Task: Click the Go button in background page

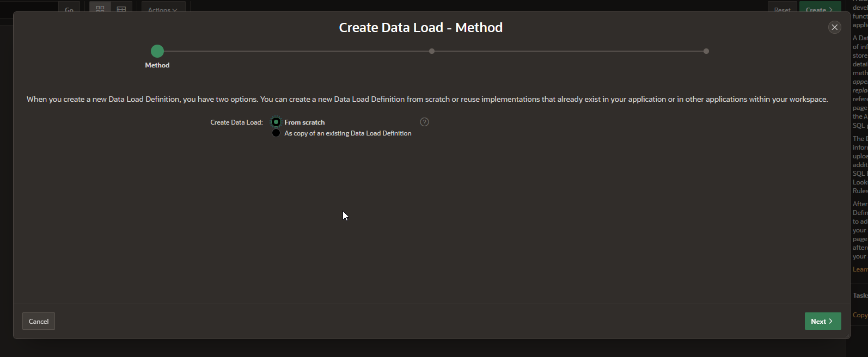Action: [x=69, y=8]
